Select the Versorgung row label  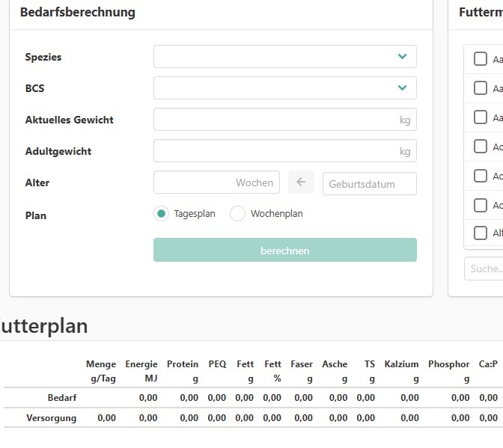(x=52, y=418)
